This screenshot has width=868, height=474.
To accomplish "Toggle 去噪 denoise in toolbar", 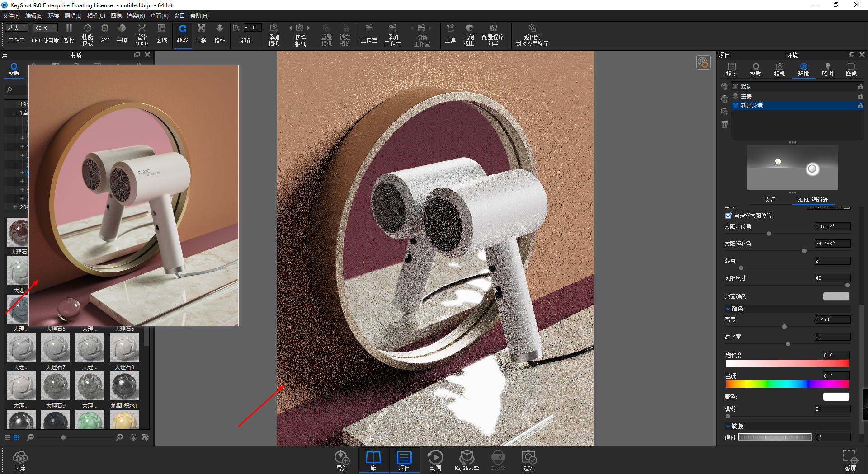I will [x=122, y=34].
